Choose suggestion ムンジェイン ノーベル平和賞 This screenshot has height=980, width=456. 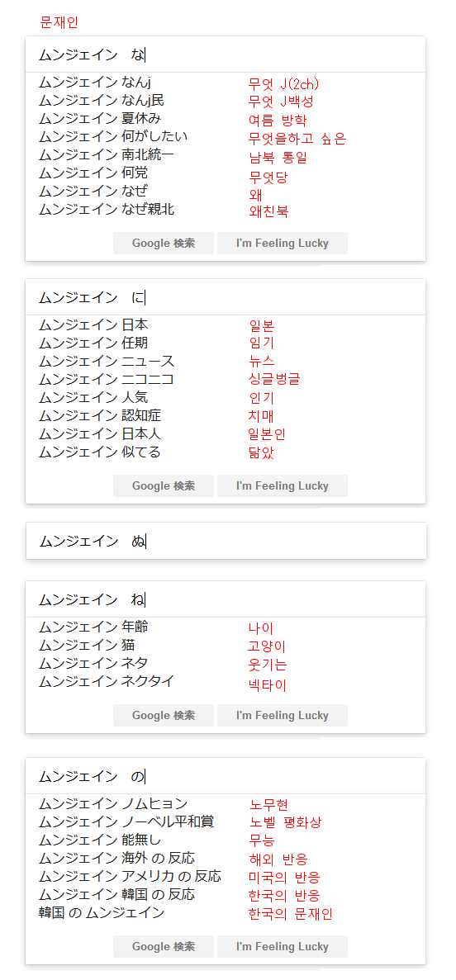coord(126,821)
